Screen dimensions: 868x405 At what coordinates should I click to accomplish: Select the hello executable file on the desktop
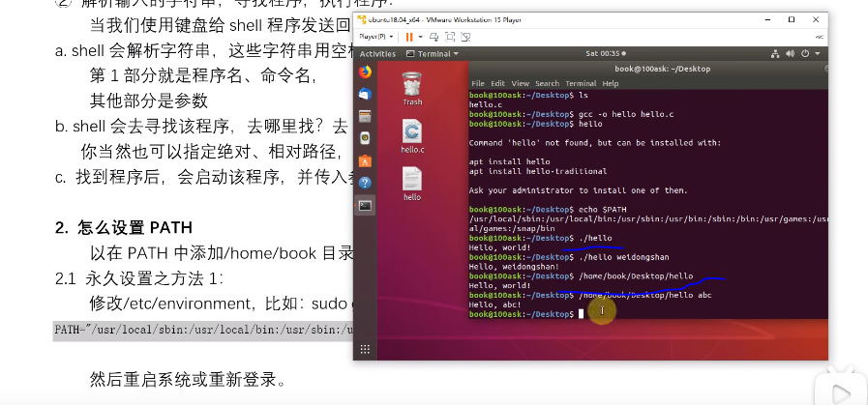(412, 184)
